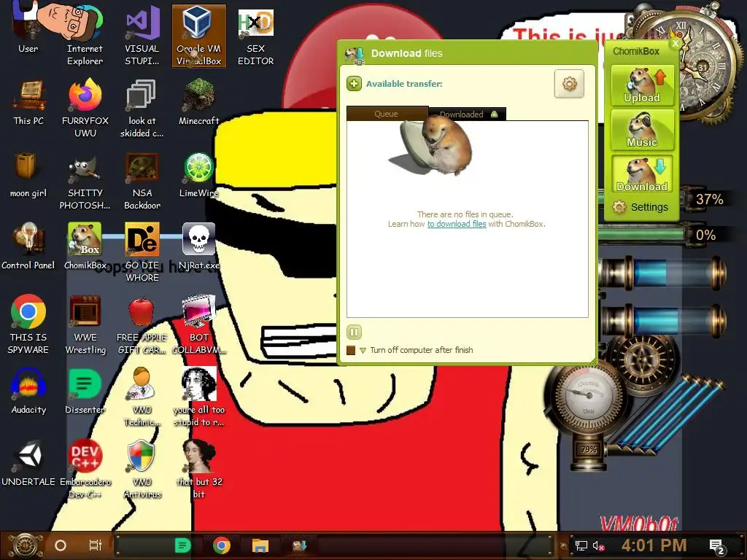Image resolution: width=747 pixels, height=560 pixels.
Task: Open the 'look at skidded c...' icon
Action: [x=142, y=109]
